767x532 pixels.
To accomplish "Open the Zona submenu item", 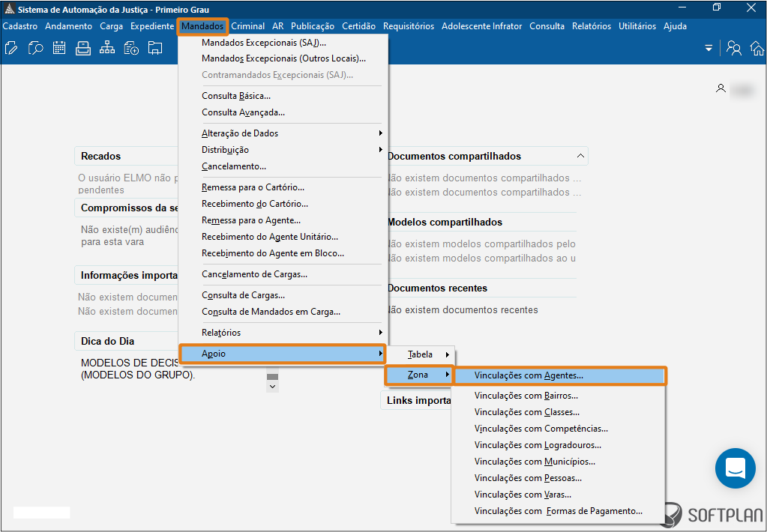I will (x=419, y=375).
